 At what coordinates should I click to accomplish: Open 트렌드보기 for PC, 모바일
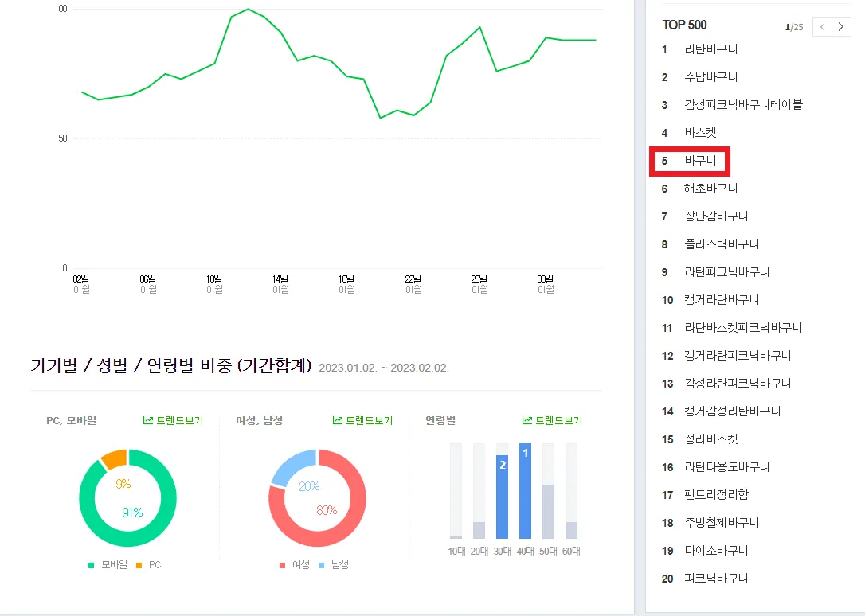tap(173, 420)
